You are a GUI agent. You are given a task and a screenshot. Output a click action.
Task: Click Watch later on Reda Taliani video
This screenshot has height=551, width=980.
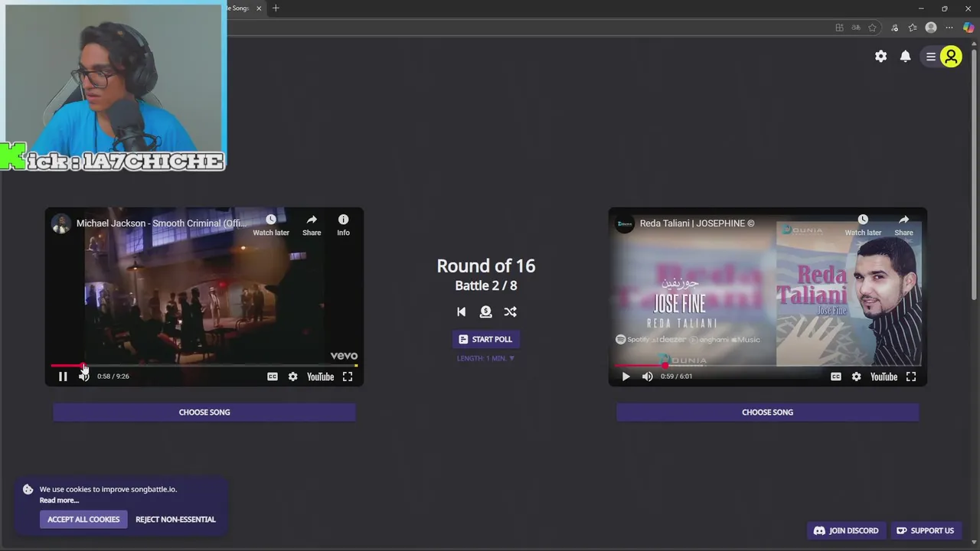(863, 225)
